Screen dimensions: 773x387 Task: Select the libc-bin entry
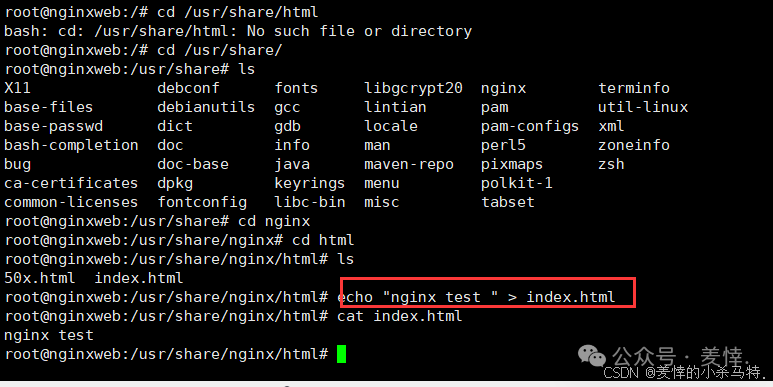[x=310, y=202]
